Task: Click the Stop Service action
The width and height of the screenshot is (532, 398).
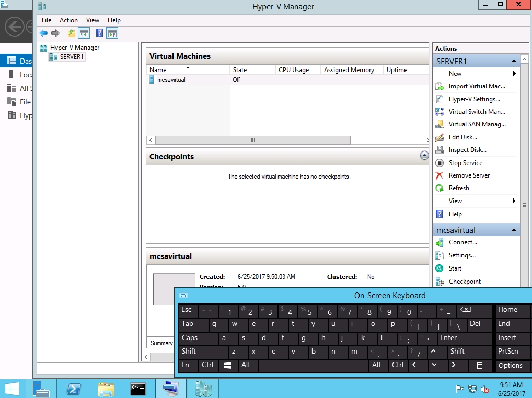Action: [465, 163]
